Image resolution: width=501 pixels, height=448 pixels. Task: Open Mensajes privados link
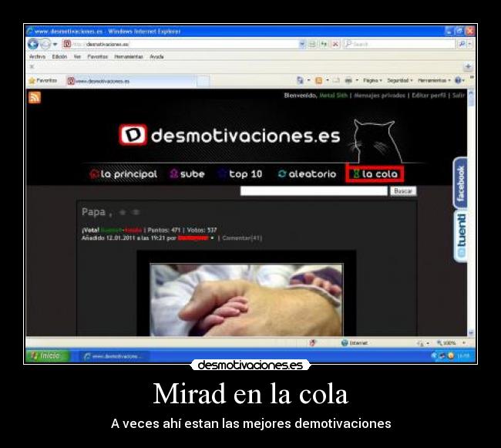pos(379,95)
